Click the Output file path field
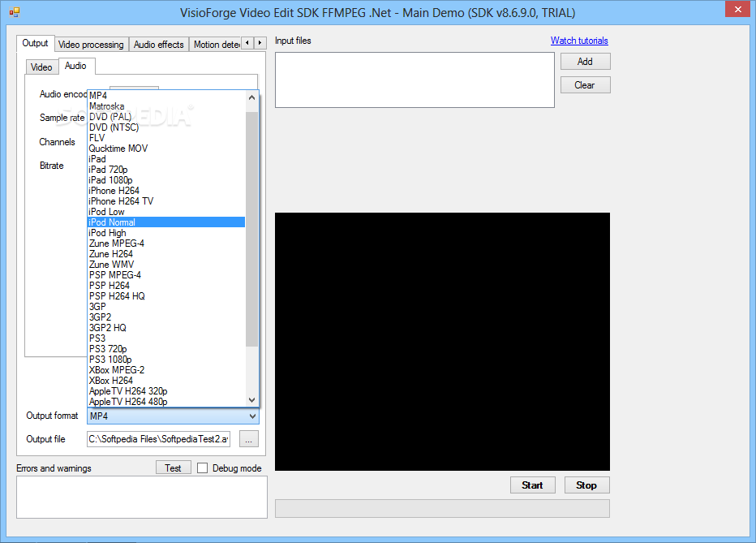 pyautogui.click(x=159, y=439)
